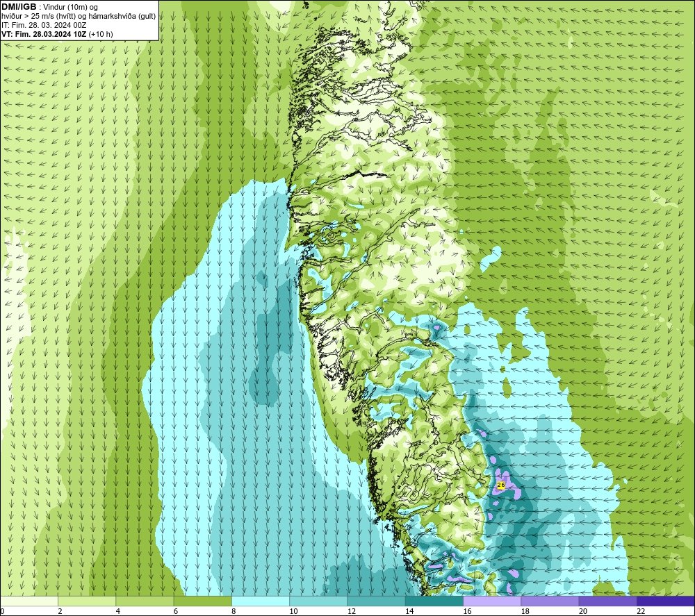Pick the 6–8 m/s green legend swatch
Screen dimensions: 695x616
pos(202,601)
